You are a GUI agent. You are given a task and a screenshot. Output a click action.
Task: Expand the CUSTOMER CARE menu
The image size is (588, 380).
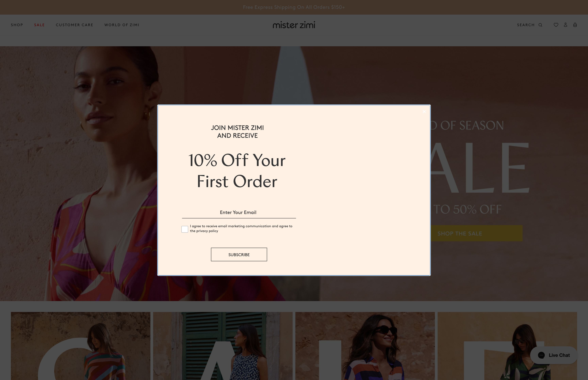pos(75,25)
